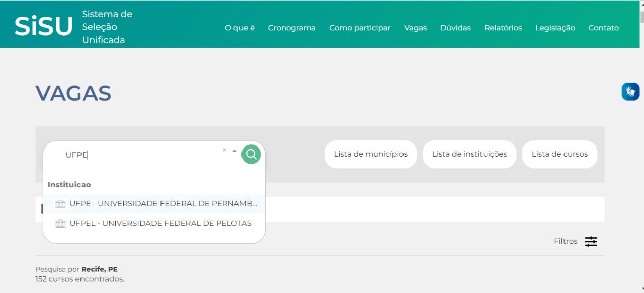
Task: Go to the Dúvidas section
Action: 455,28
